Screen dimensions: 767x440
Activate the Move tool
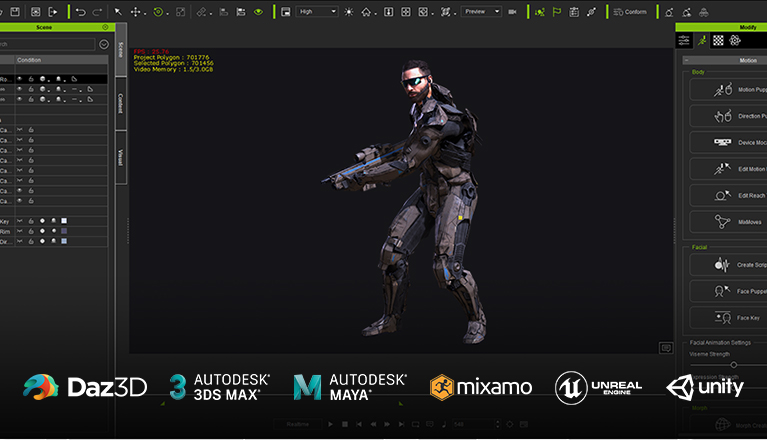coord(135,12)
